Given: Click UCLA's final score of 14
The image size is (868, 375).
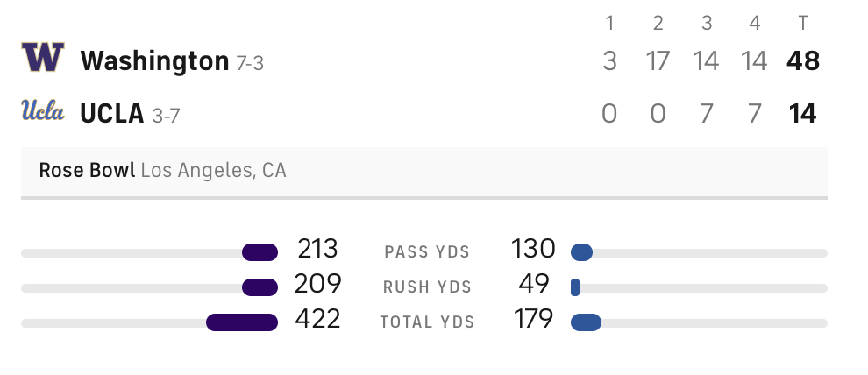Looking at the screenshot, I should [803, 114].
